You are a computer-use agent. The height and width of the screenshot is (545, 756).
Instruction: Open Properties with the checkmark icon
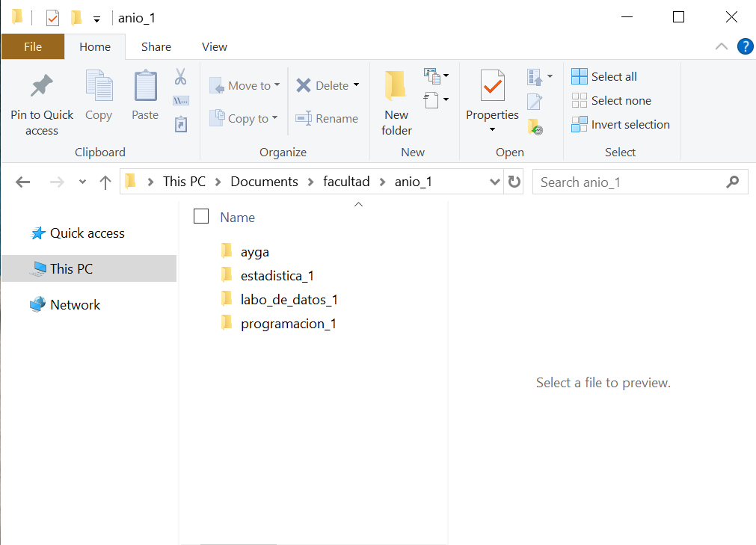pyautogui.click(x=491, y=87)
